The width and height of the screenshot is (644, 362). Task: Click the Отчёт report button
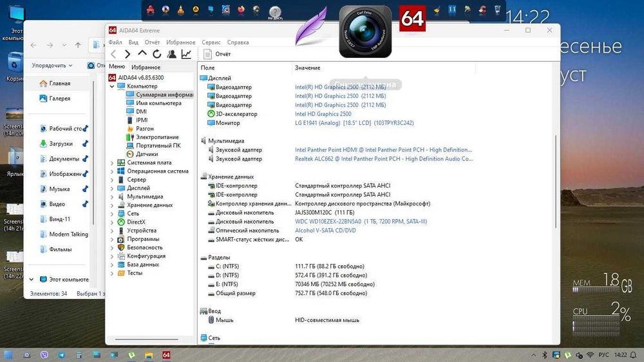pos(217,54)
